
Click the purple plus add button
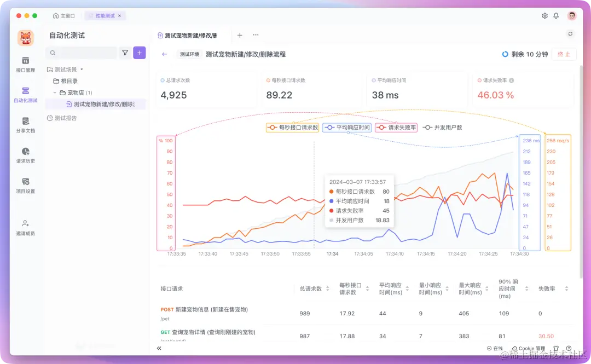140,53
